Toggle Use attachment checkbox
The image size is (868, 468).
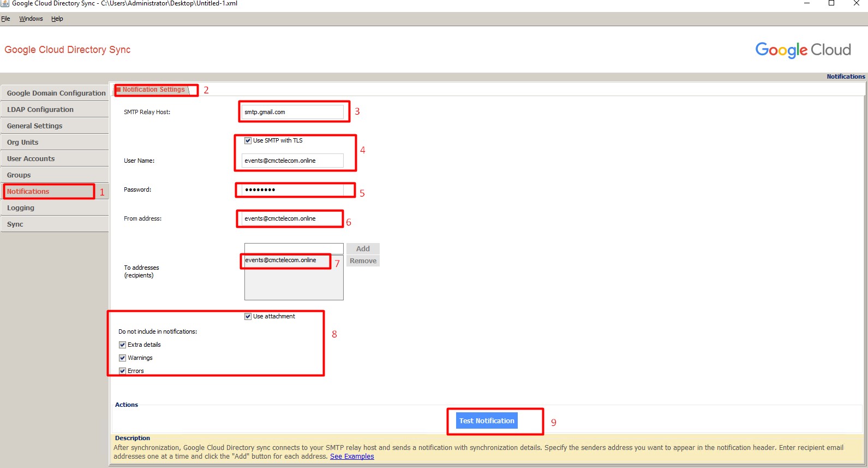coord(248,316)
